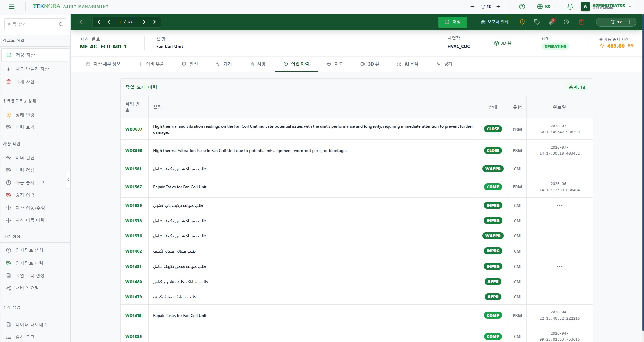The height and width of the screenshot is (342, 644).
Task: Click the 3D 뷰 link in header
Action: click(503, 43)
